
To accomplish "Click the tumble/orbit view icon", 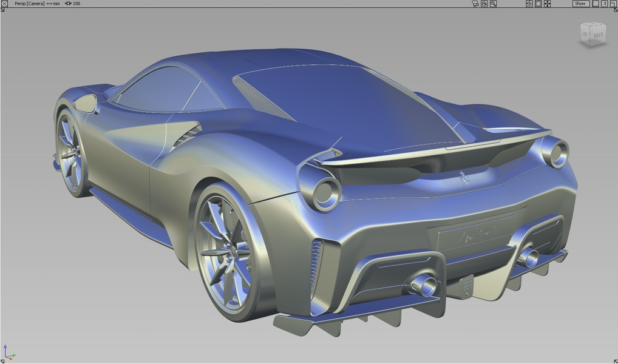I will pyautogui.click(x=529, y=4).
